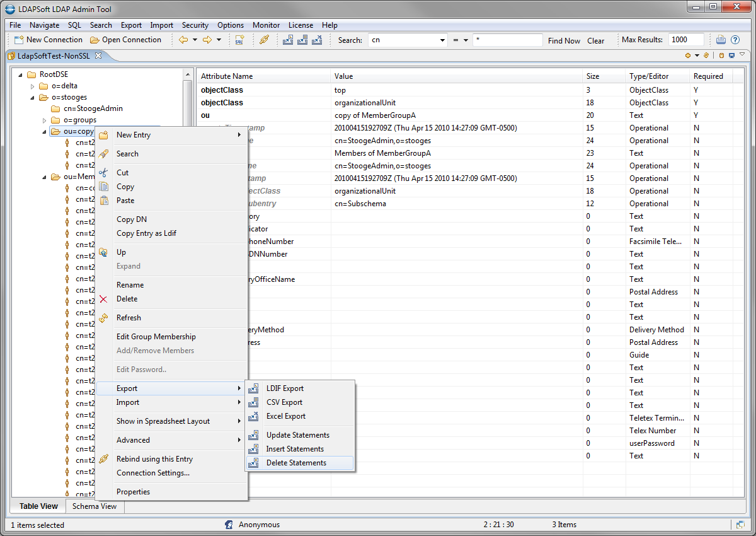Viewport: 756px width, 536px height.
Task: Click the SQL query toolbar icon
Action: [x=239, y=40]
